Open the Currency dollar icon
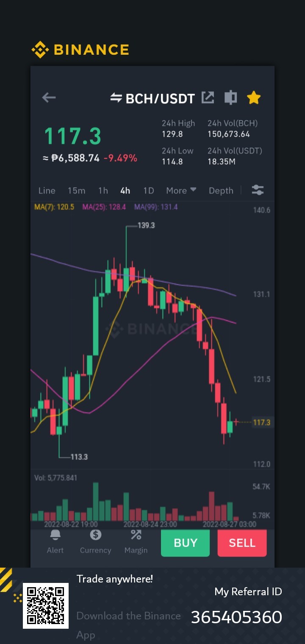Image resolution: width=305 pixels, height=644 pixels. click(96, 535)
